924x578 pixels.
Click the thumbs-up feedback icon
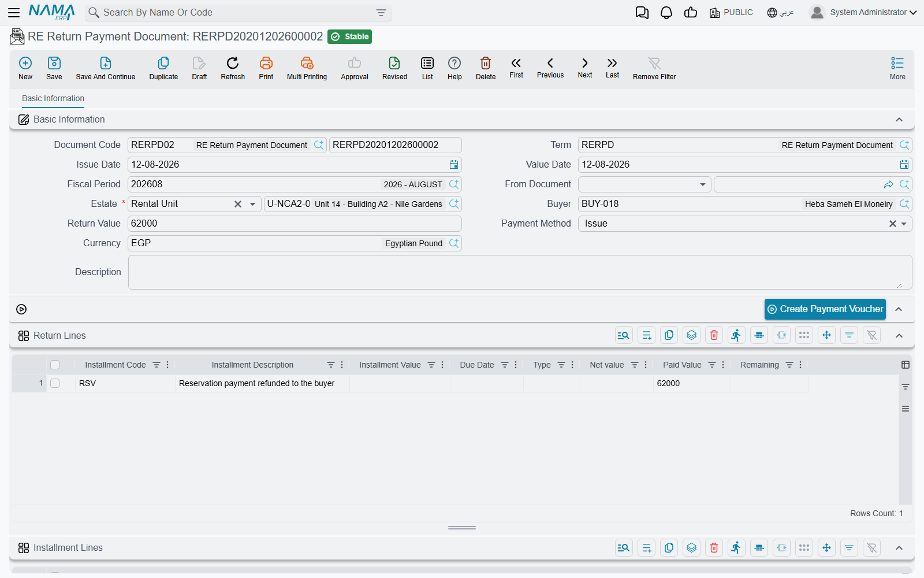pos(691,13)
